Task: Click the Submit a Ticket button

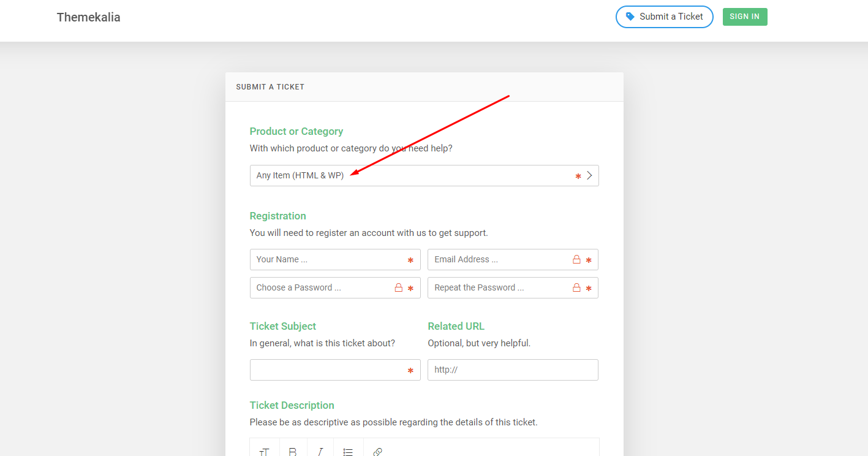Action: pos(665,17)
